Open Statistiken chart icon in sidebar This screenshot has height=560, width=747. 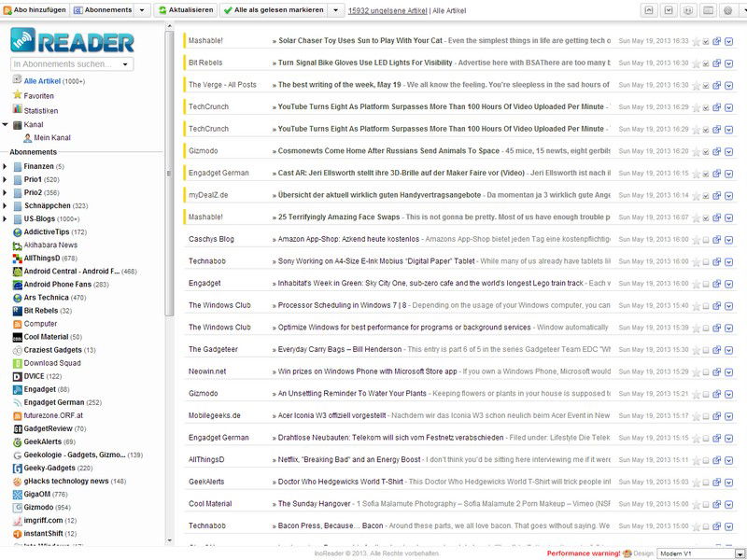click(x=18, y=110)
